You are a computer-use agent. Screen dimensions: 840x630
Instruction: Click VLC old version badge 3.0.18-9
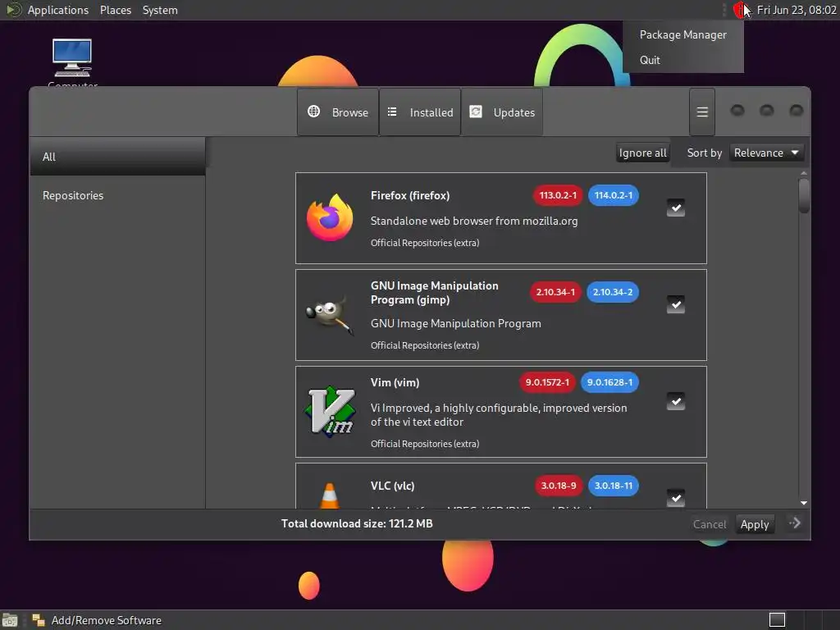(558, 486)
